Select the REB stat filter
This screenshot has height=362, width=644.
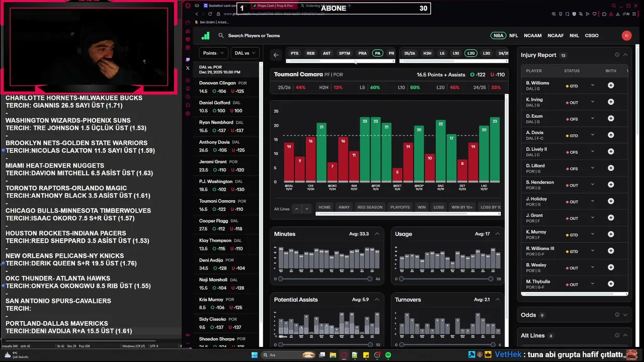(x=310, y=53)
